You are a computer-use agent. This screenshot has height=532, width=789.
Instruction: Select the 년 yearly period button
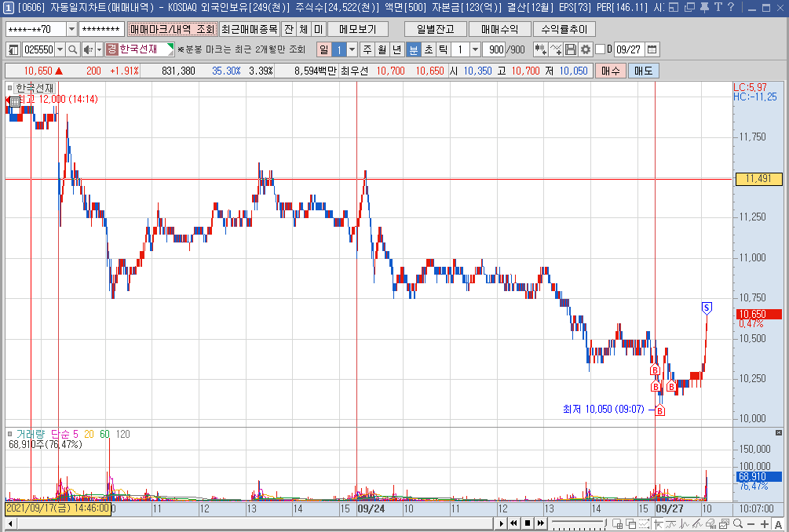pyautogui.click(x=397, y=49)
